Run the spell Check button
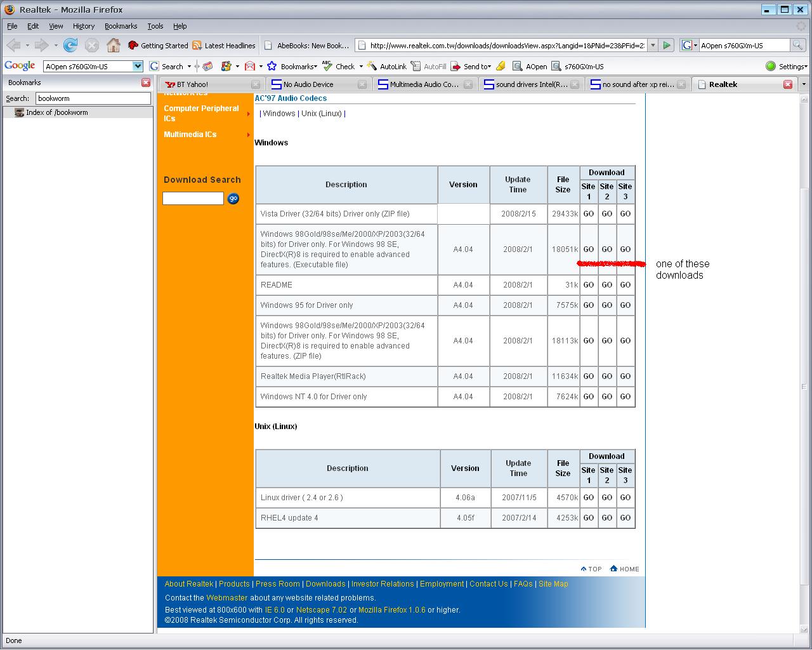This screenshot has width=812, height=650. [339, 66]
